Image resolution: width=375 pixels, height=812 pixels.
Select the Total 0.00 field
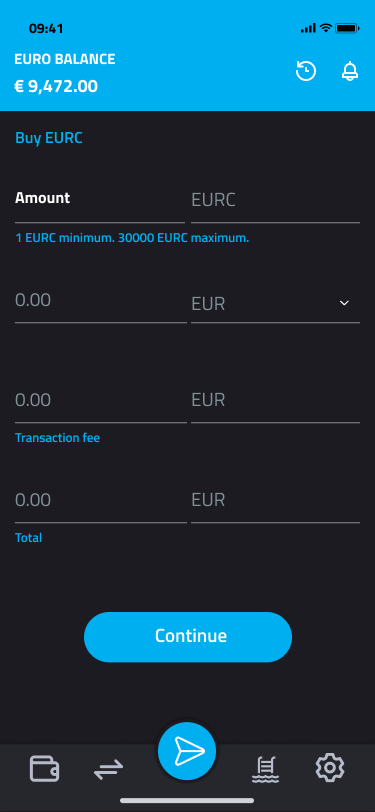point(100,500)
